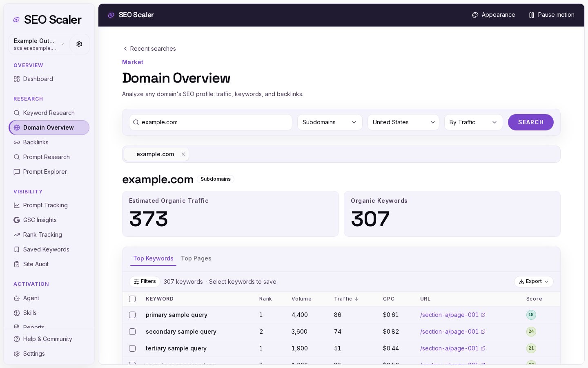The width and height of the screenshot is (588, 368).
Task: Open the By Traffic sort dropdown
Action: [474, 122]
